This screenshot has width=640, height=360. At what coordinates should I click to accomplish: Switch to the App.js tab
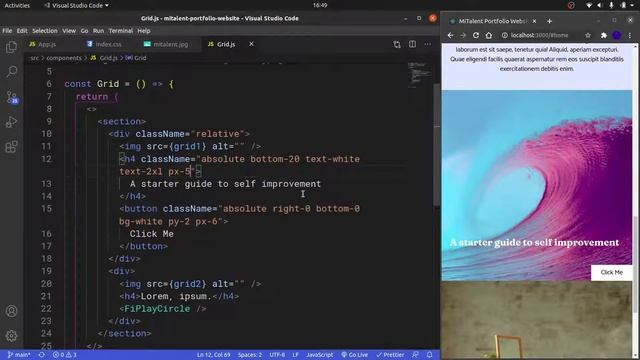tap(43, 44)
